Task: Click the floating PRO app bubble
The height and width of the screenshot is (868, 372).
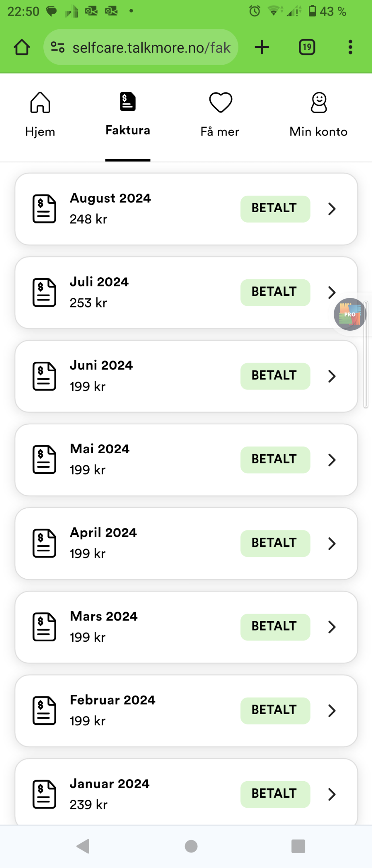Action: 350,314
